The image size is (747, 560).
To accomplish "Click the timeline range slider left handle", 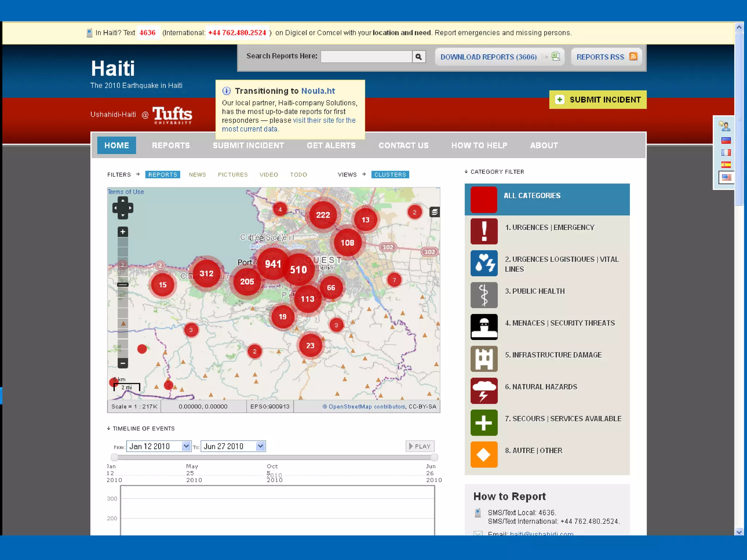I will (114, 457).
